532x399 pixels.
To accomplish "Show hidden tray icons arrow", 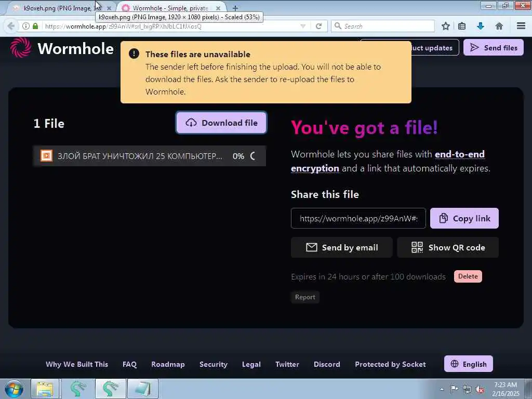I will 442,389.
